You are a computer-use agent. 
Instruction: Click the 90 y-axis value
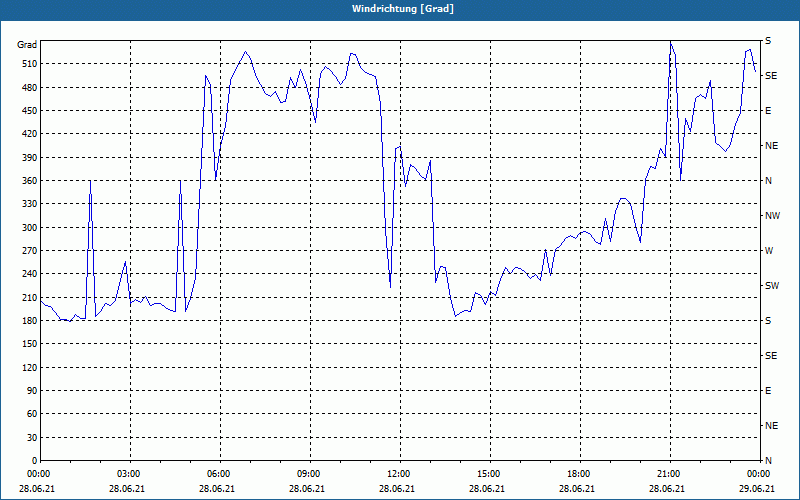(x=32, y=391)
